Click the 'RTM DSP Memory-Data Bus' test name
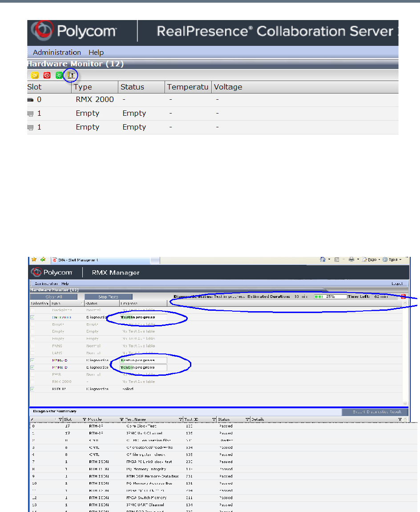Screen dimensions: 420x512 (x=153, y=476)
